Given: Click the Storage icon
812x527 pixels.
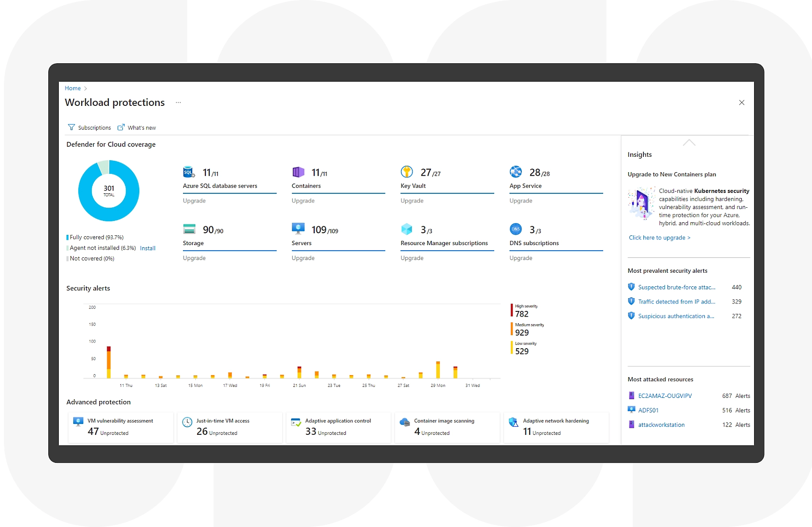Looking at the screenshot, I should tap(189, 229).
